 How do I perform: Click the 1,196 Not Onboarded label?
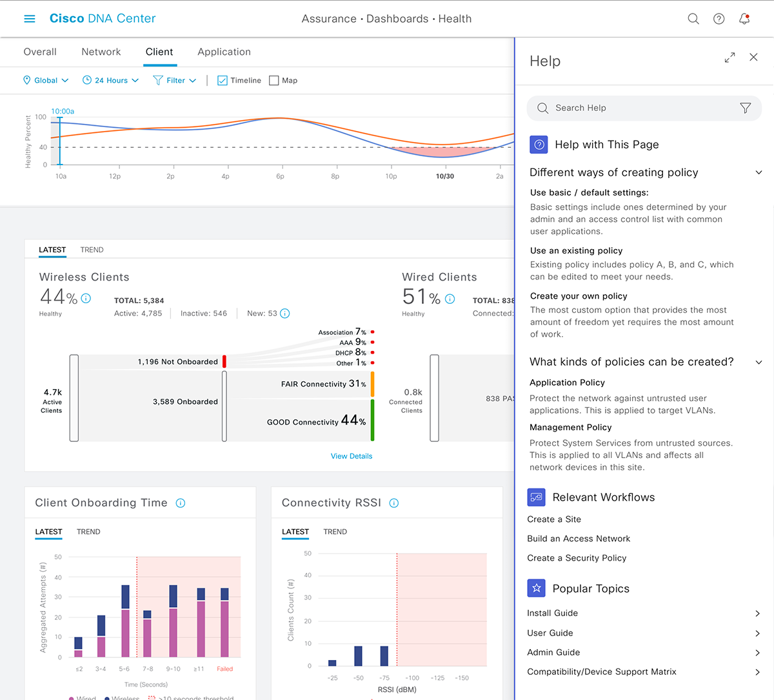click(x=177, y=361)
